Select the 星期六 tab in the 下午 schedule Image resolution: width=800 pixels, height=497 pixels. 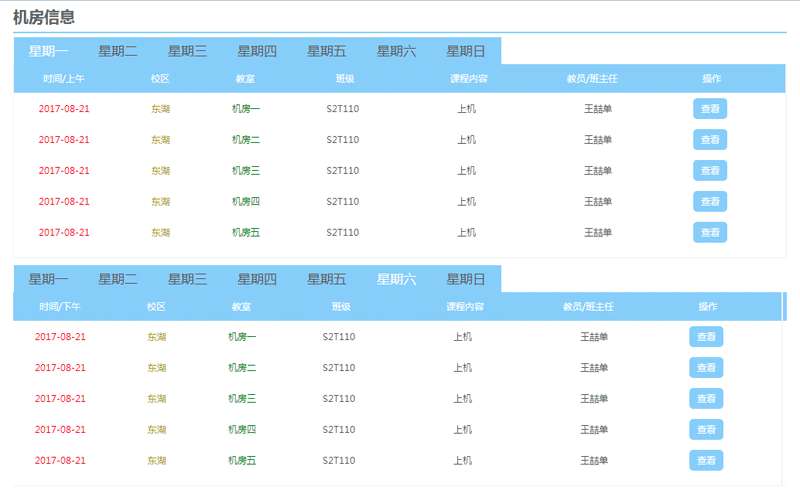point(396,279)
